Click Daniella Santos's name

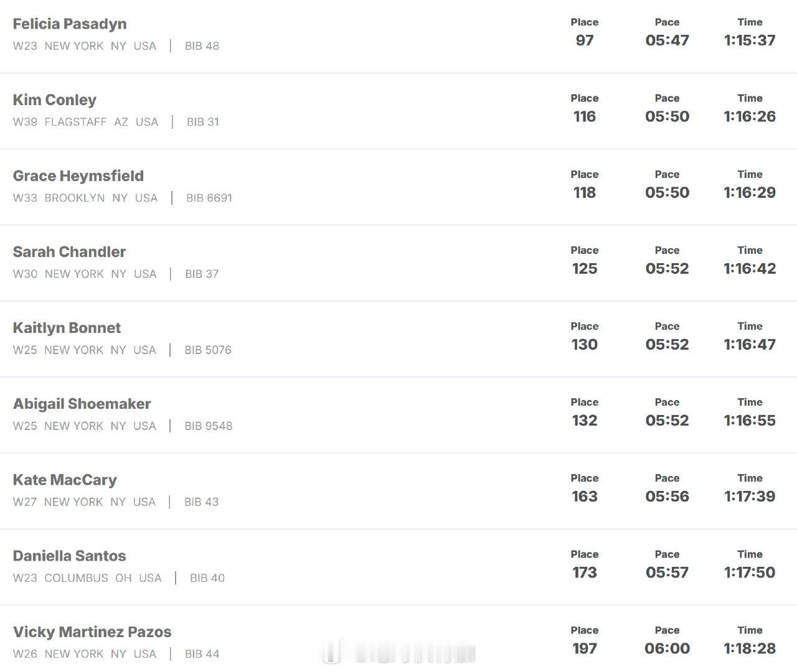click(x=69, y=556)
